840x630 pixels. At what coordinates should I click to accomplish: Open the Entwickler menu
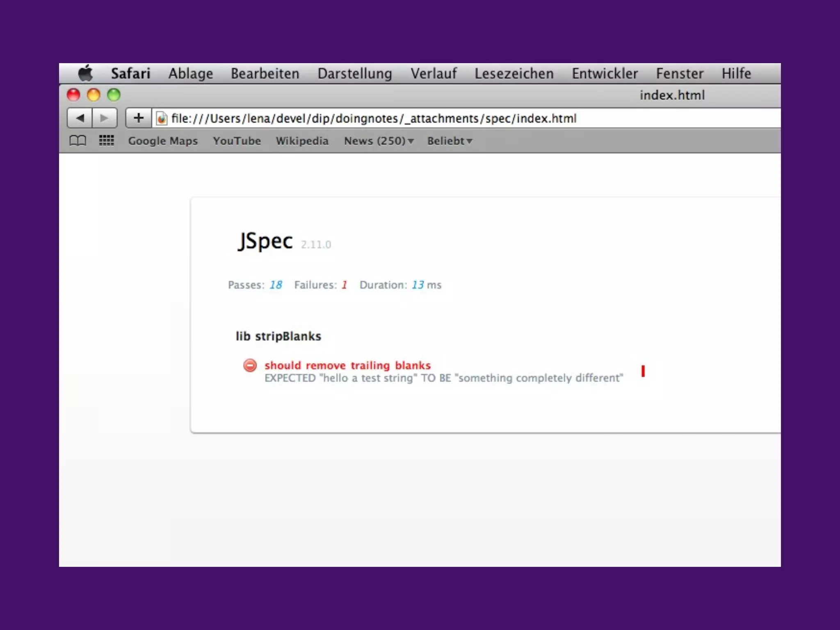(x=605, y=73)
